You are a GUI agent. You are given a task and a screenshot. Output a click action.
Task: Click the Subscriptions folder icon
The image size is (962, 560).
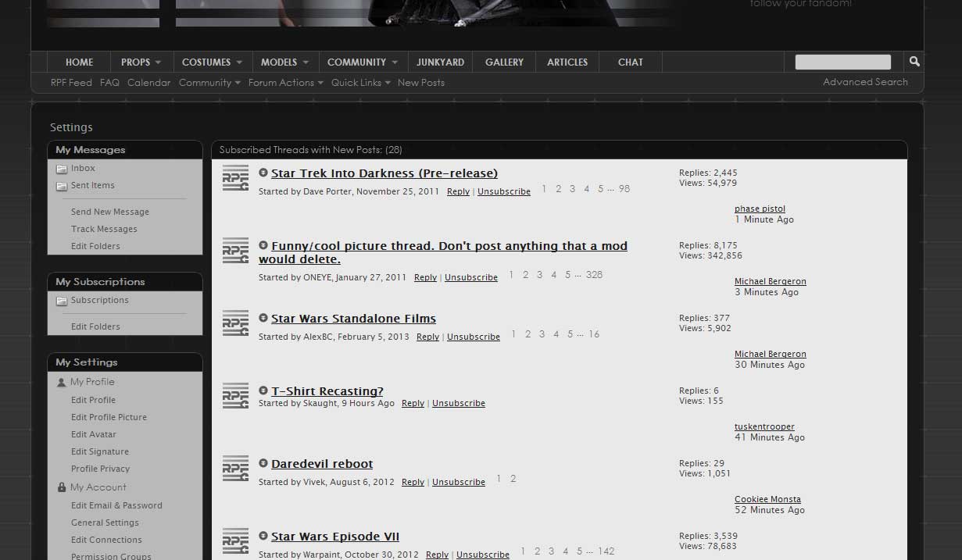62,301
